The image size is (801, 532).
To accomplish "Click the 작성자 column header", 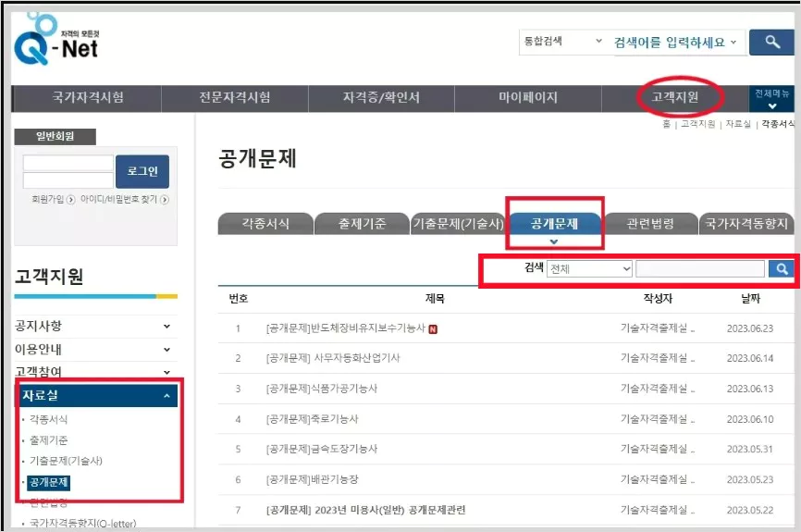I will tap(658, 299).
